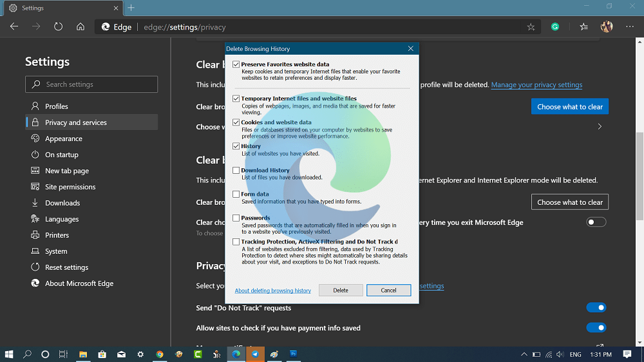This screenshot has width=644, height=362.
Task: Open the Settings and more ellipsis menu
Action: click(x=630, y=26)
